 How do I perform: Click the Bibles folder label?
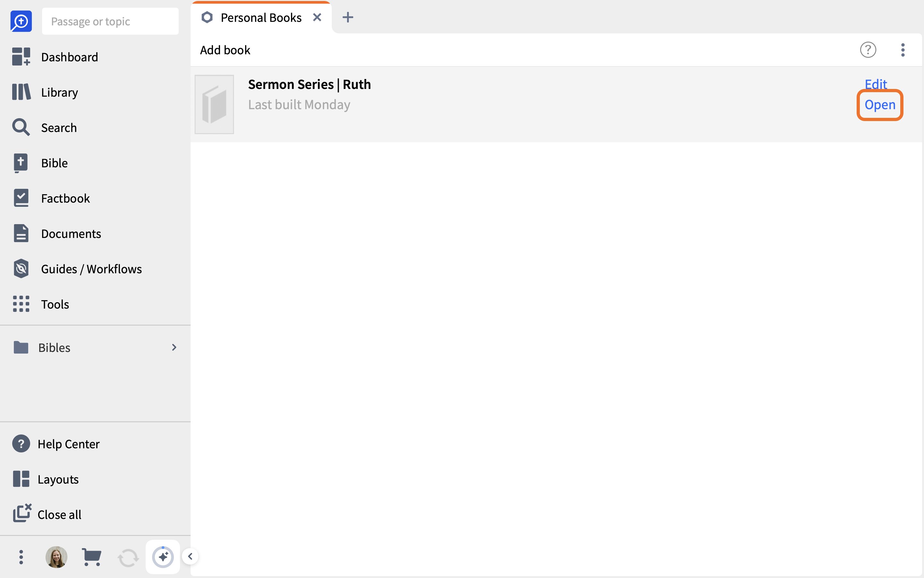tap(54, 347)
